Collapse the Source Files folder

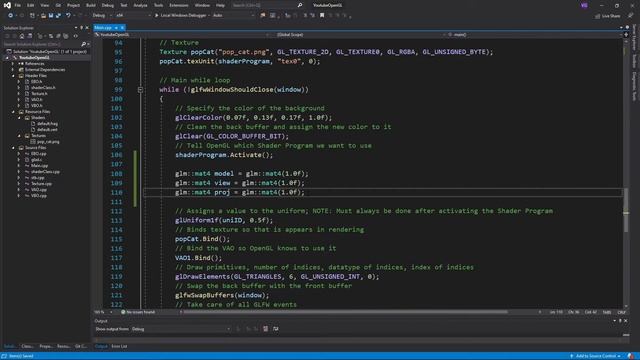[13, 148]
